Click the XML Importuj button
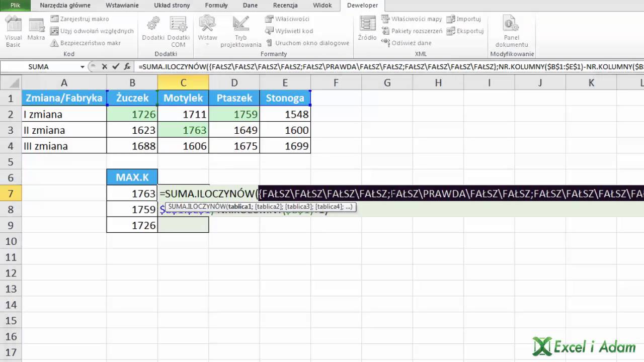The image size is (644, 362). 464,19
